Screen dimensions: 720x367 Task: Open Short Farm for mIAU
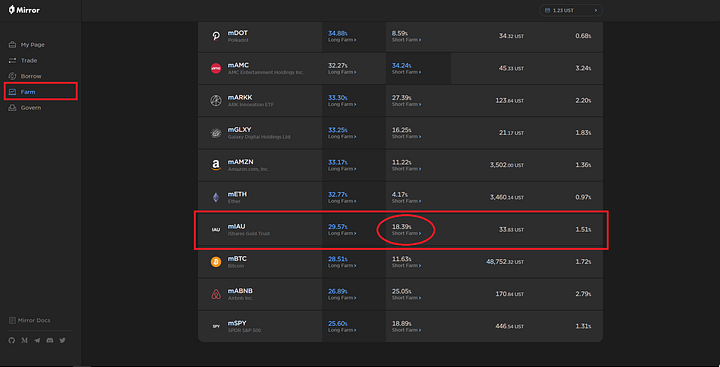pyautogui.click(x=406, y=233)
